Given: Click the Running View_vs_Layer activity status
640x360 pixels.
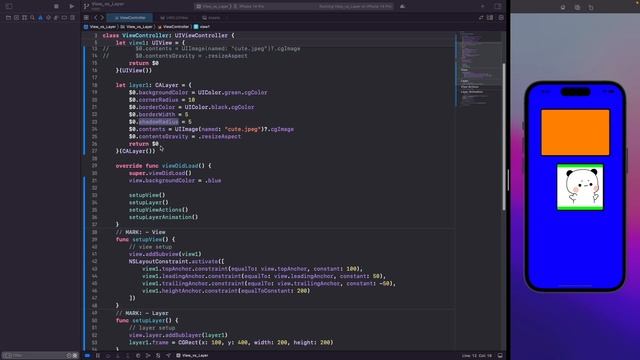Looking at the screenshot, I should click(355, 6).
